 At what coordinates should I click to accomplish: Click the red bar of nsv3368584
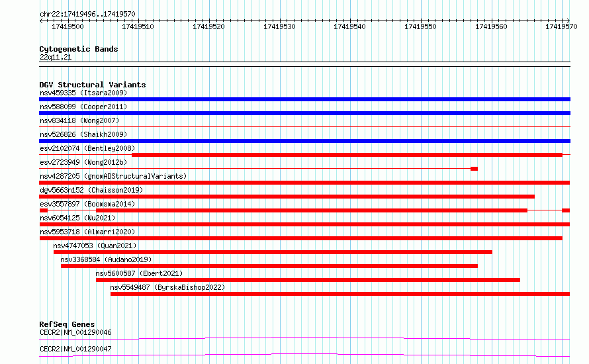pos(269,266)
